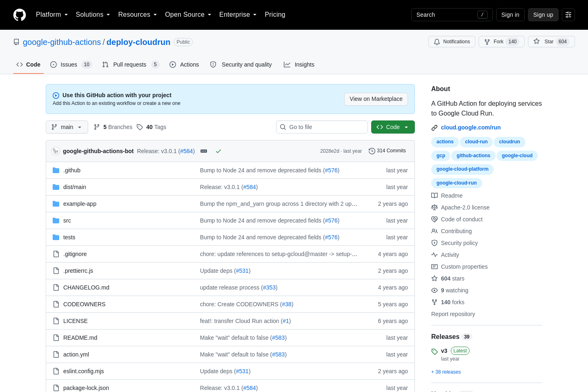Click the Go to file input

tap(322, 127)
